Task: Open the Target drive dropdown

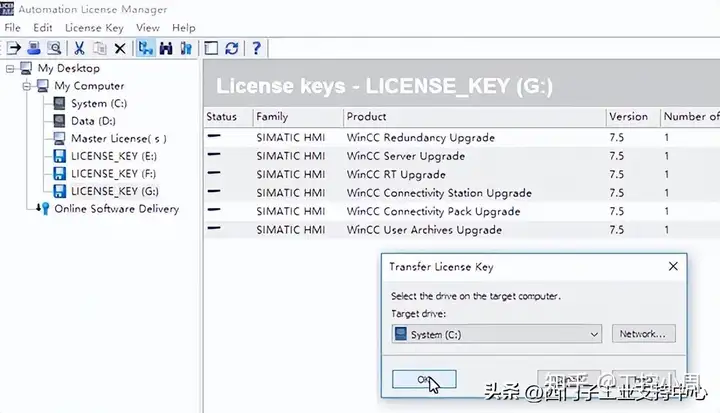Action: click(496, 334)
